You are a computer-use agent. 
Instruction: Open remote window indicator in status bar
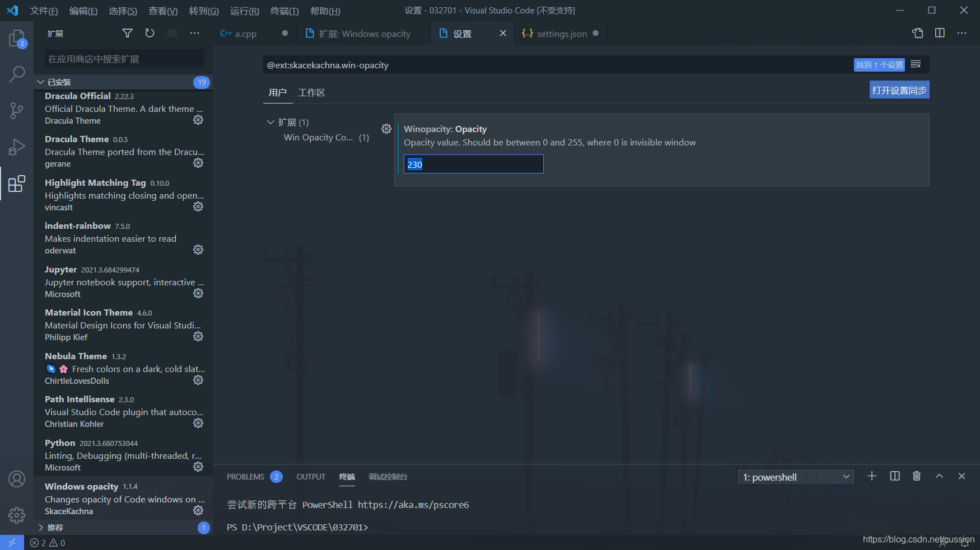[x=12, y=543]
